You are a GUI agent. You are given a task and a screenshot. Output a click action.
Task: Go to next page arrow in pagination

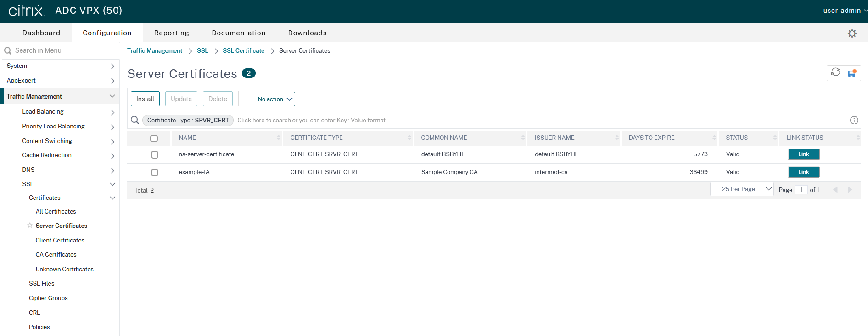[850, 190]
